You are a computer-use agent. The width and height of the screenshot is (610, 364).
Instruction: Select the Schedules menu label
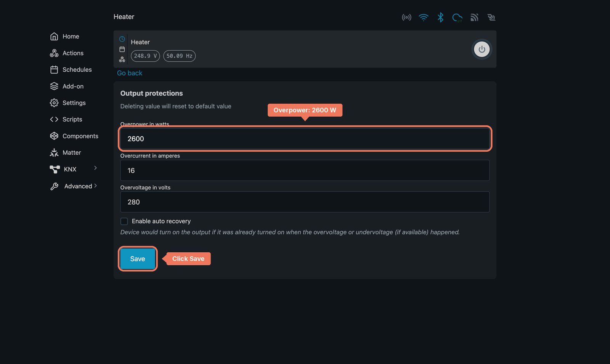pyautogui.click(x=77, y=69)
